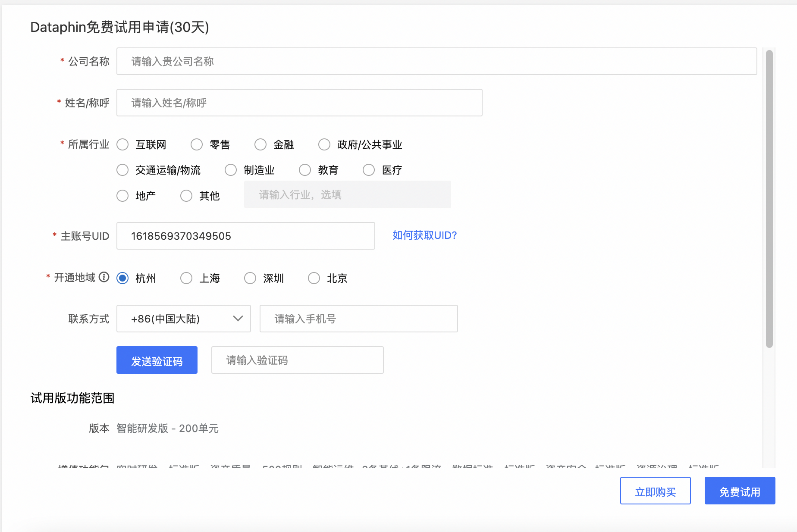Choose 教育 industry option

pyautogui.click(x=305, y=170)
